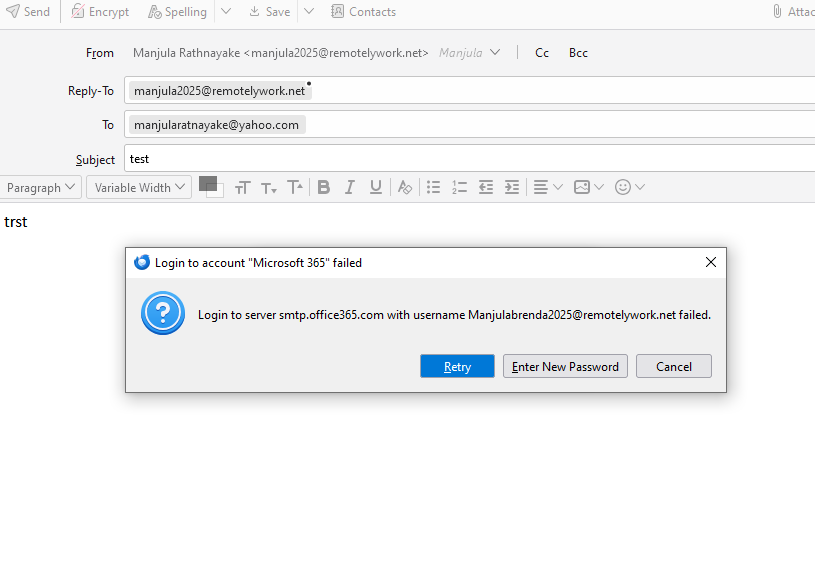This screenshot has height=565, width=815.
Task: Toggle bold formatting
Action: pyautogui.click(x=324, y=187)
